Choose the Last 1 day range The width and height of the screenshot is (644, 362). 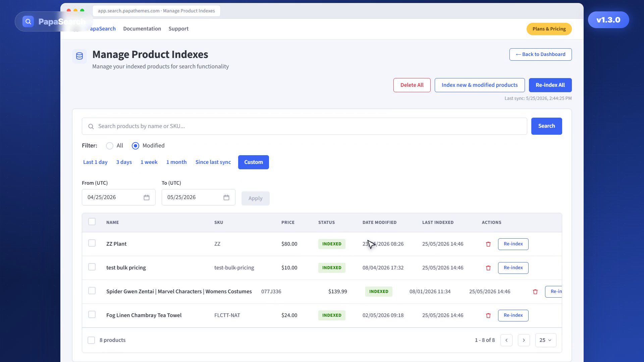coord(95,162)
